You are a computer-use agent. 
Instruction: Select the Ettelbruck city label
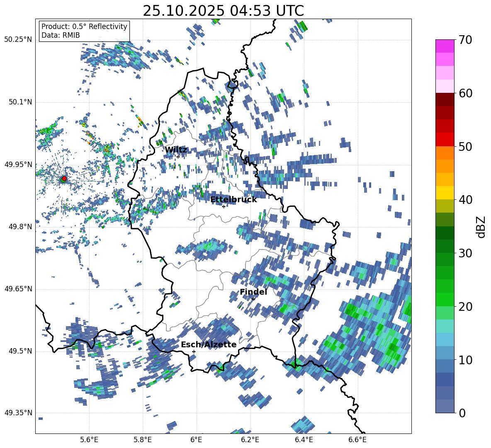(x=233, y=200)
